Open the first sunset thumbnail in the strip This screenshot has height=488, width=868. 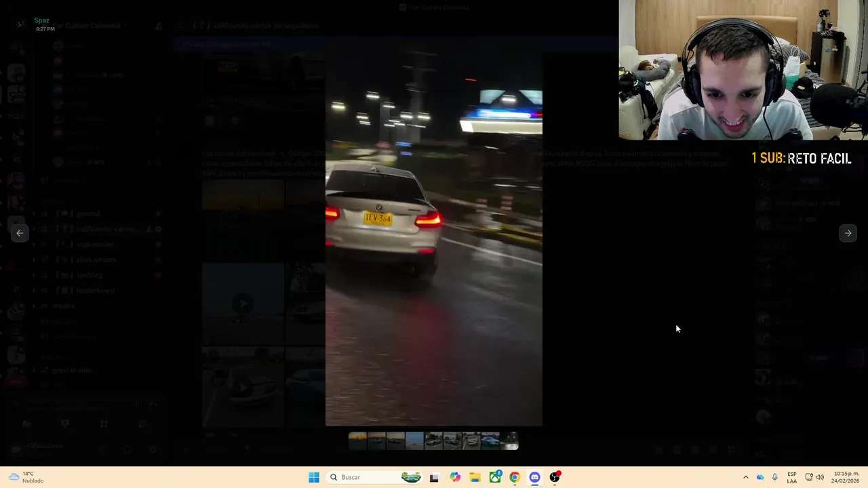(x=357, y=441)
